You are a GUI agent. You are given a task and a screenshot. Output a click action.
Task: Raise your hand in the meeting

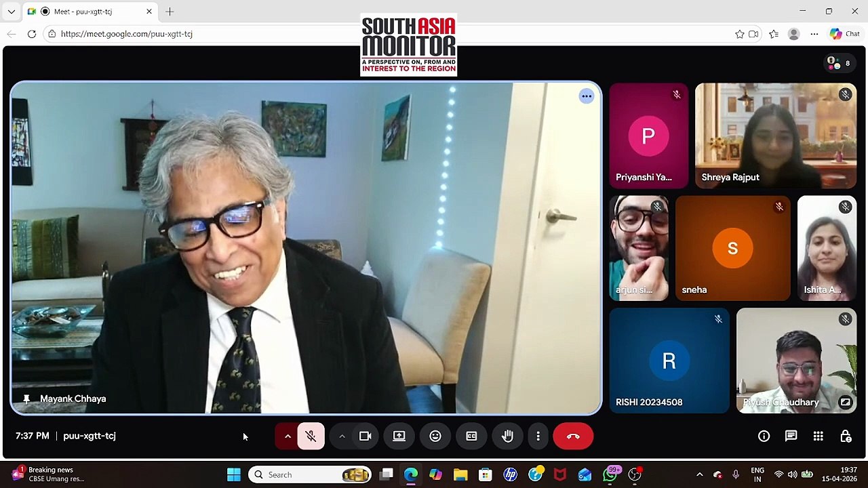(507, 436)
